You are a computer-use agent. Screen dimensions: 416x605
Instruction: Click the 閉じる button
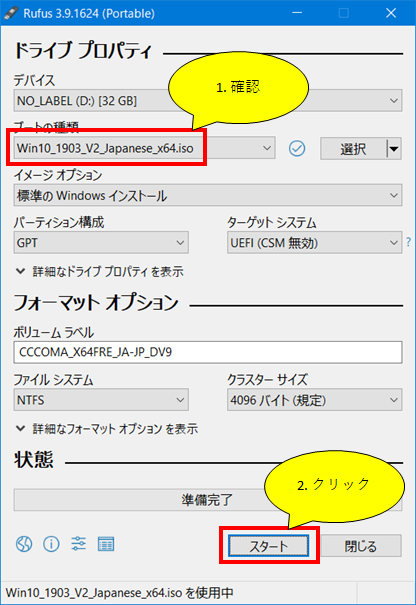[x=361, y=546]
